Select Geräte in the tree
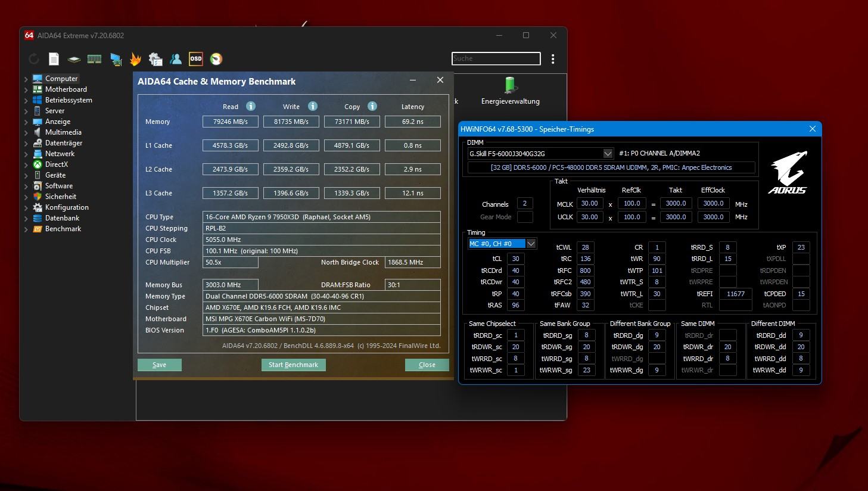 [55, 175]
